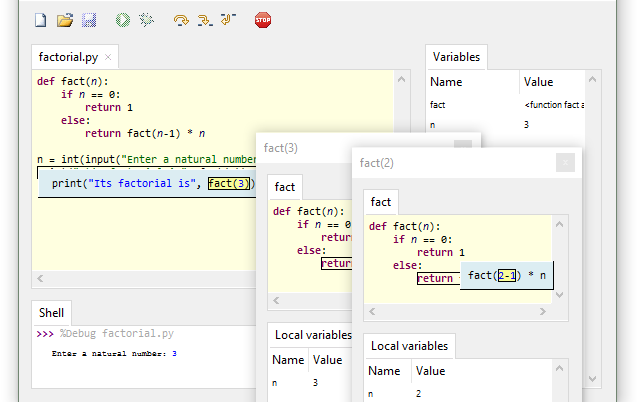Select the factorial.py editor tab
The image size is (637, 402).
click(x=68, y=57)
